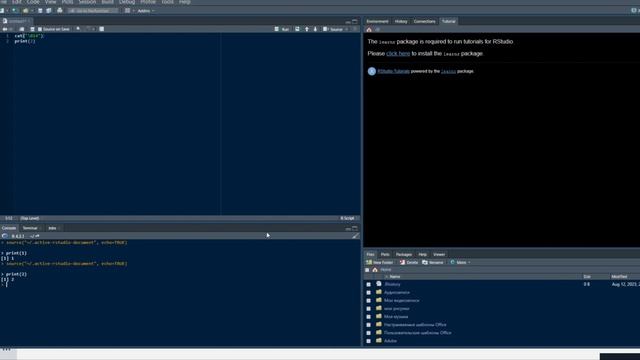Open the Source button dropdown arrow
This screenshot has width=640, height=360.
pyautogui.click(x=347, y=29)
